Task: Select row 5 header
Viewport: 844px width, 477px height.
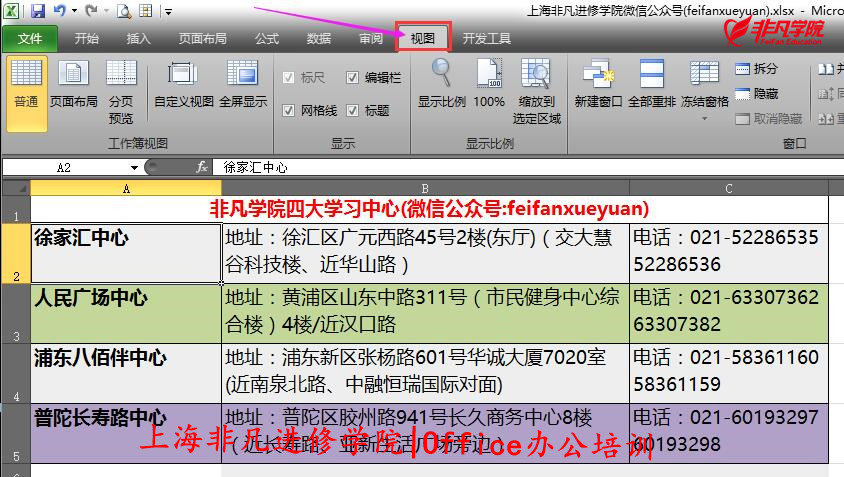Action: tap(16, 433)
